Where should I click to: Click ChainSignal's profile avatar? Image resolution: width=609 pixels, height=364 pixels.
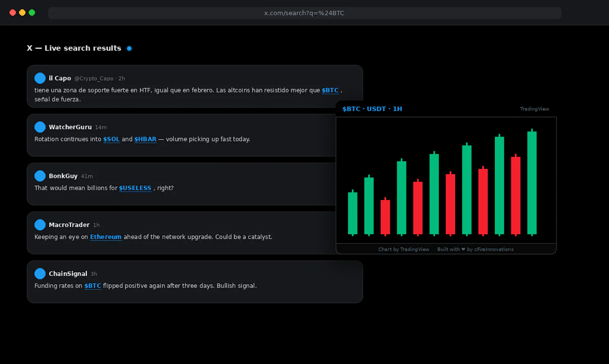click(40, 273)
